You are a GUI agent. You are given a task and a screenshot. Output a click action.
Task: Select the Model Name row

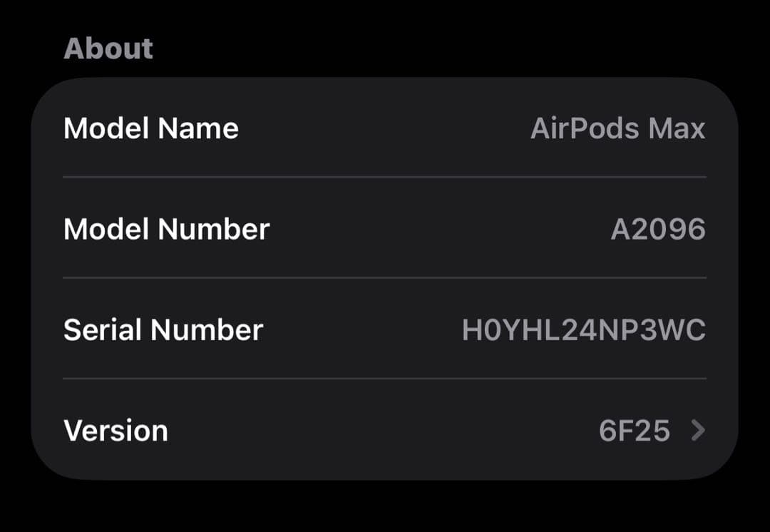385,128
